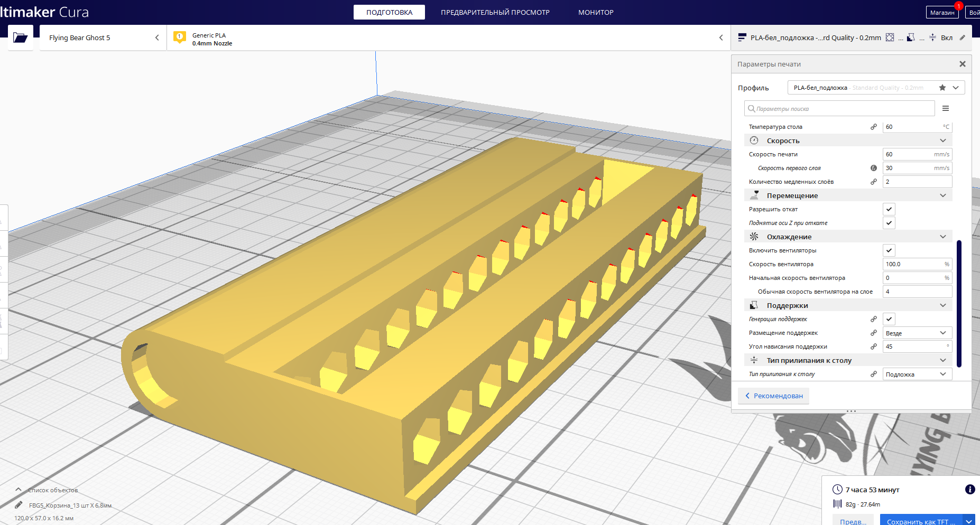Click the info icon for Скорость первого слоя
This screenshot has height=525, width=980.
[874, 168]
